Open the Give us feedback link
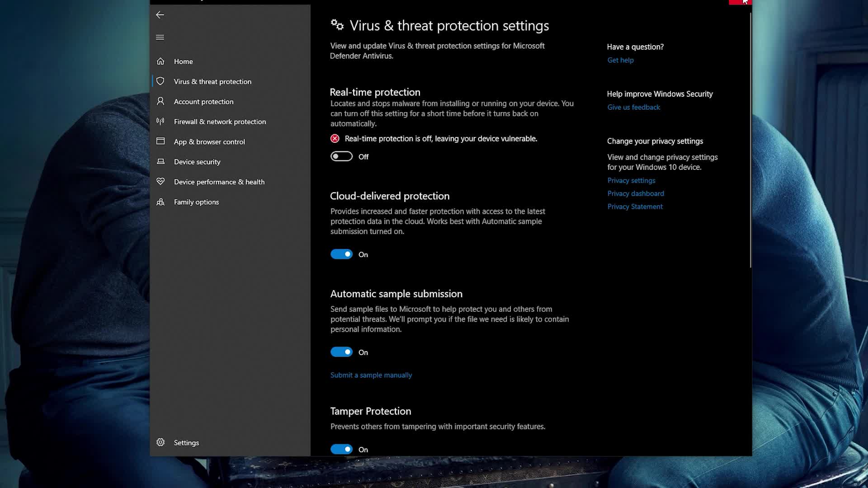Viewport: 868px width, 488px height. 633,107
